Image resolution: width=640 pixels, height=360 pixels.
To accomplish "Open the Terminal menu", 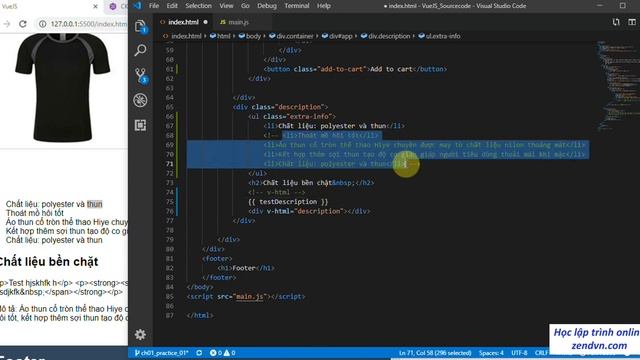I will click(x=297, y=6).
